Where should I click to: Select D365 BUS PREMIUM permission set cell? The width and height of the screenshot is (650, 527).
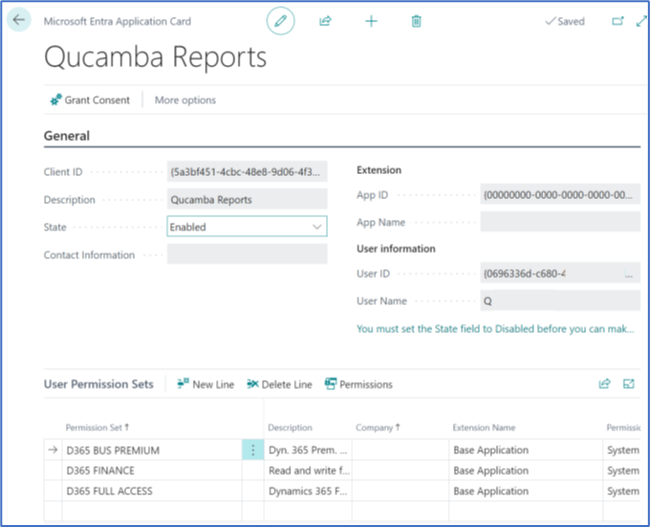(x=152, y=450)
